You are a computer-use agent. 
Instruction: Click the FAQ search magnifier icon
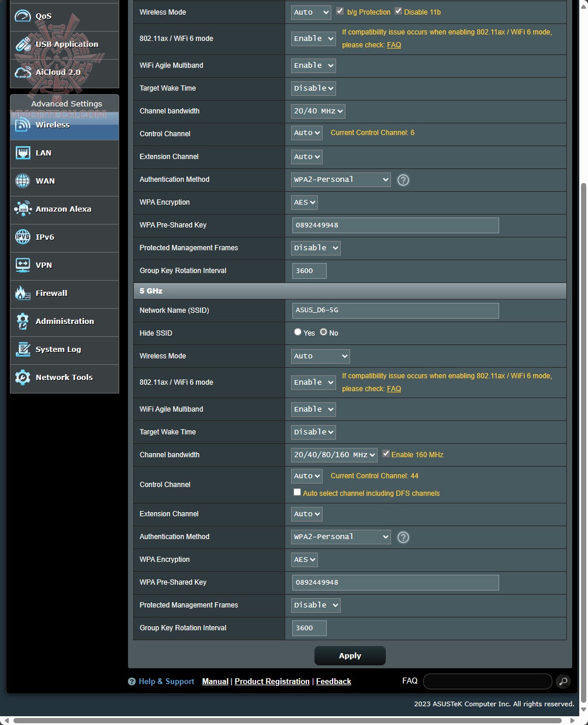pyautogui.click(x=563, y=681)
